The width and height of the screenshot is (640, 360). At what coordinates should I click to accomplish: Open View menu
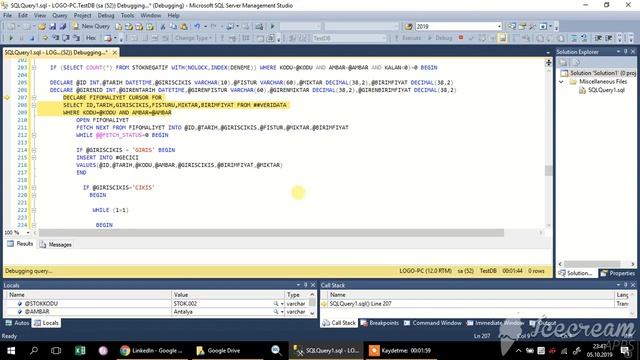40,16
